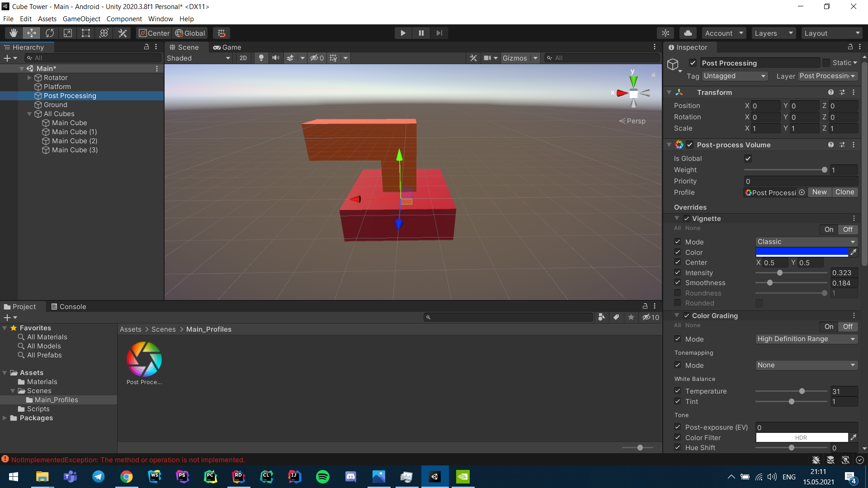The image size is (868, 488).
Task: Toggle hidden objects visibility counter
Action: [x=317, y=58]
